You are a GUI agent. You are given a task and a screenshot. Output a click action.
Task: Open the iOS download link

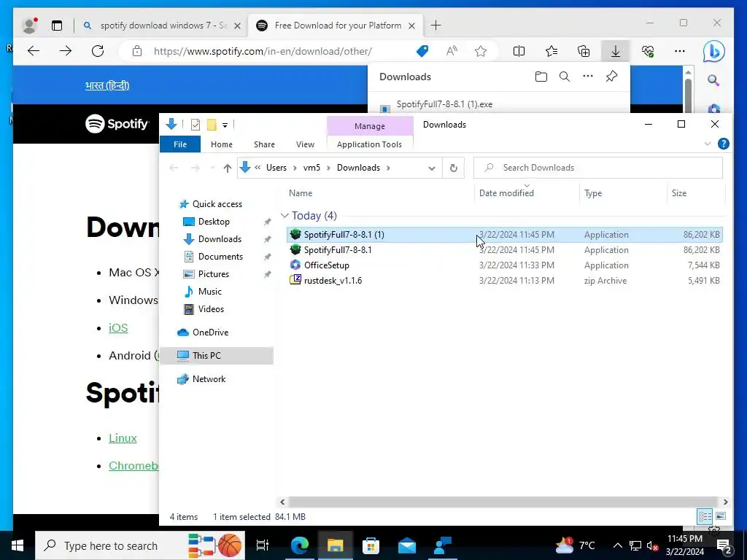click(x=118, y=327)
